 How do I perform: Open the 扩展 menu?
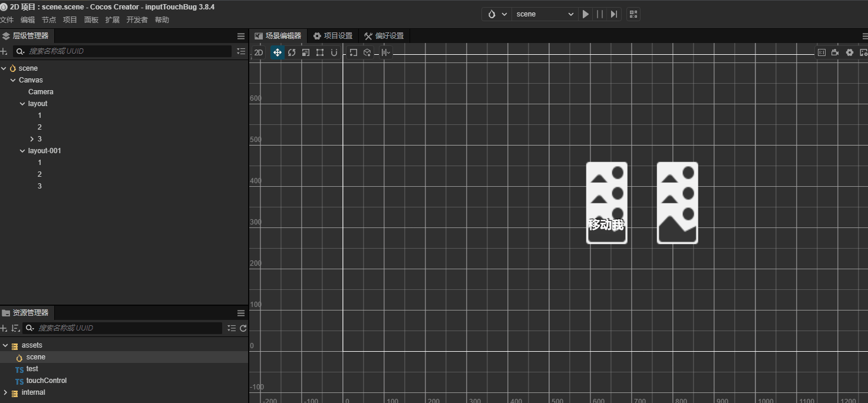(113, 20)
